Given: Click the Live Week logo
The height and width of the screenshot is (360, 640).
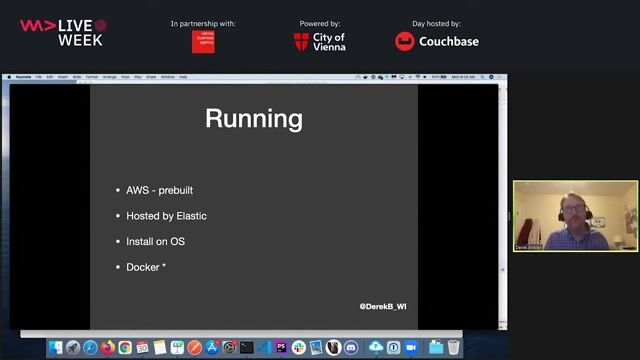Looking at the screenshot, I should coord(63,32).
